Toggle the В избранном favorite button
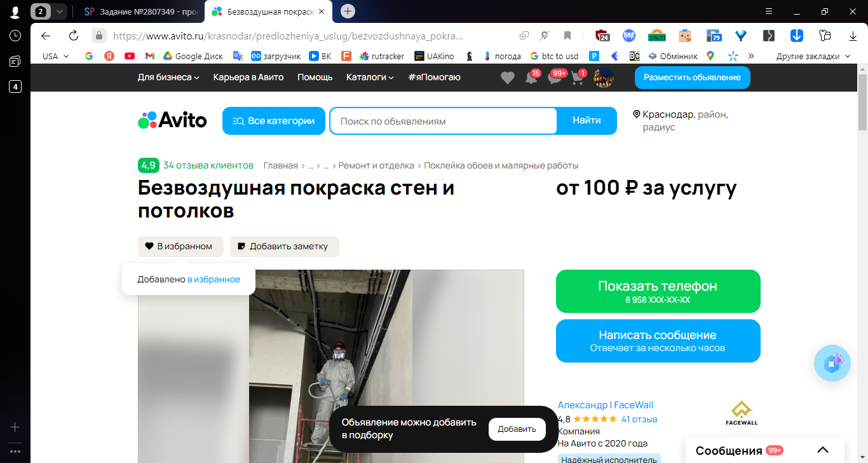This screenshot has width=868, height=463. click(180, 247)
